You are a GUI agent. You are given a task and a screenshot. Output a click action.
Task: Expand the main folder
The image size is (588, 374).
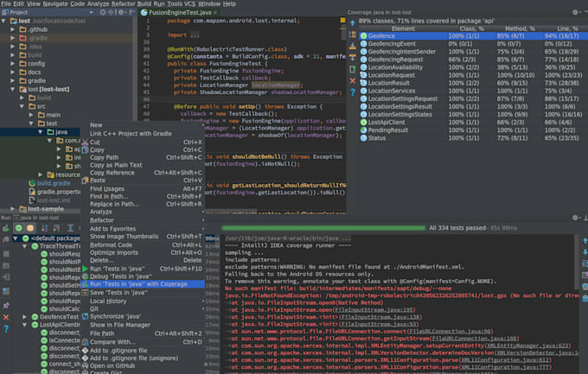(x=31, y=115)
